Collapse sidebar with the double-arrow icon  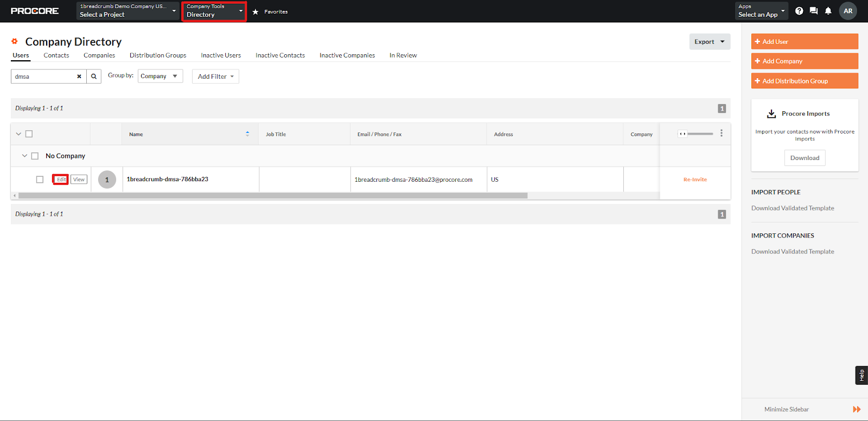tap(857, 409)
